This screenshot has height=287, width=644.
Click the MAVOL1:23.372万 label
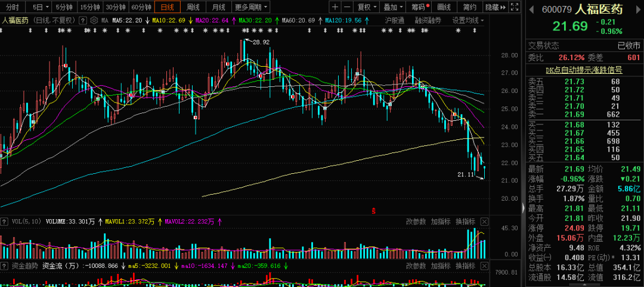coord(130,222)
